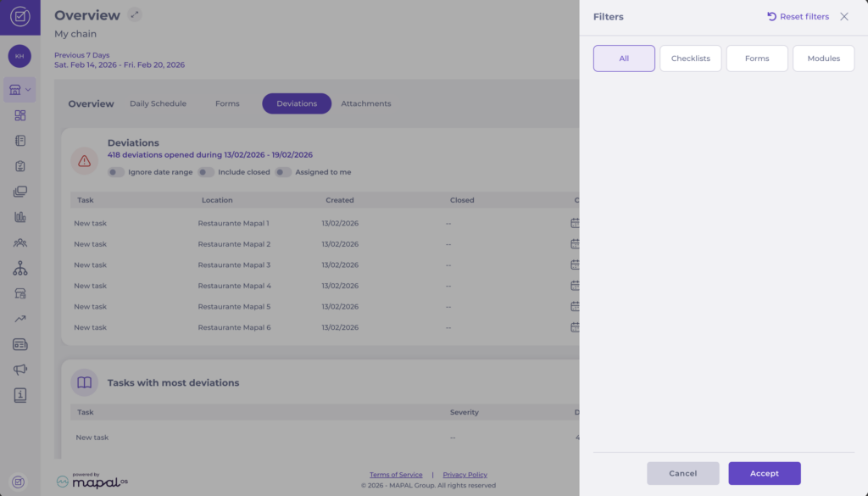Click the Reset filters link
The width and height of the screenshot is (868, 496).
pyautogui.click(x=798, y=17)
